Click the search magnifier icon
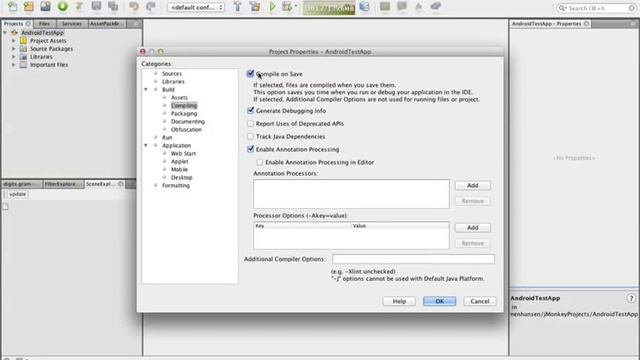Image resolution: width=640 pixels, height=360 pixels. [562, 8]
